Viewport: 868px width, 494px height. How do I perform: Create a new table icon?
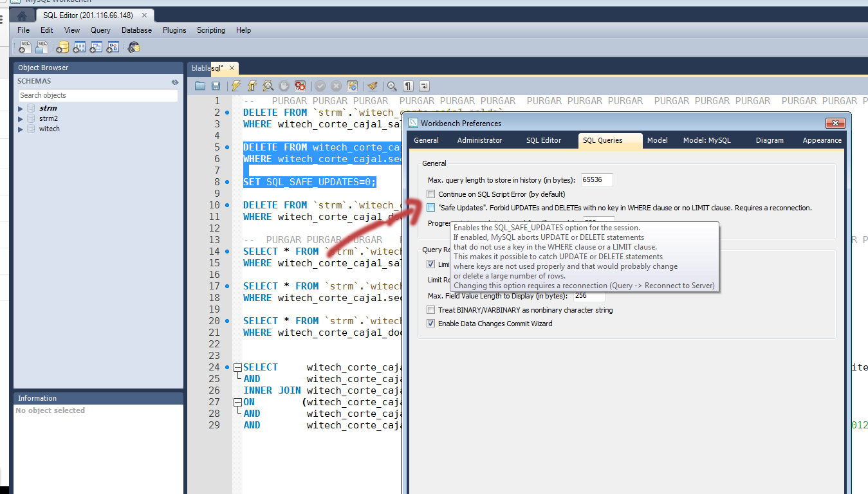click(79, 47)
